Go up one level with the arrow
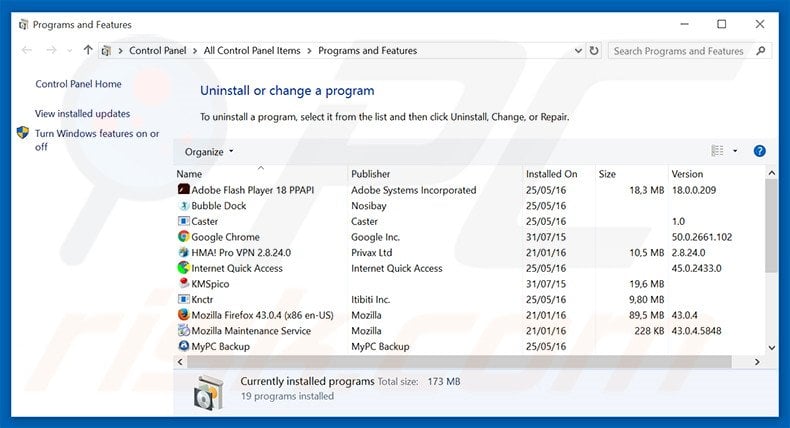Screen dimensions: 790x428 [x=88, y=50]
